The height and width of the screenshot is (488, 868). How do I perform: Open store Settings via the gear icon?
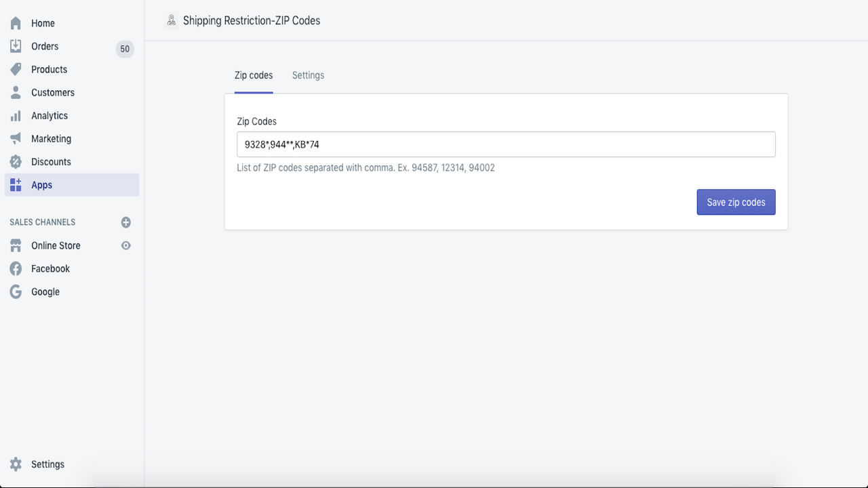(x=15, y=464)
